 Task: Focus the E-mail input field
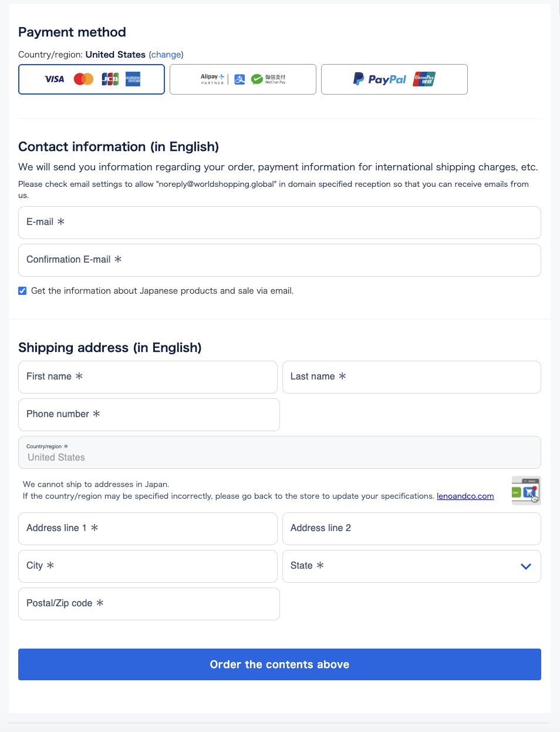(279, 223)
